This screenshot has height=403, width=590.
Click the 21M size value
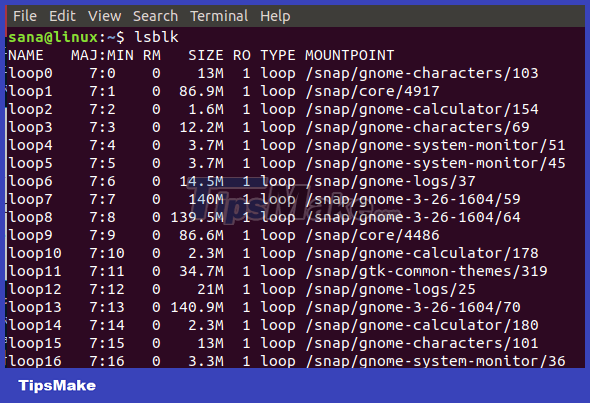pyautogui.click(x=210, y=289)
